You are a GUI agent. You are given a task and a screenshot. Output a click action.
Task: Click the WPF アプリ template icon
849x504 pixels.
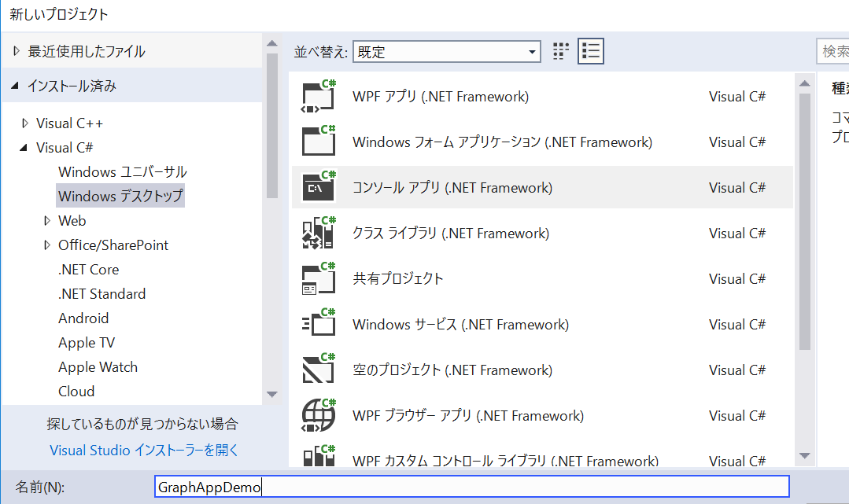(x=319, y=97)
